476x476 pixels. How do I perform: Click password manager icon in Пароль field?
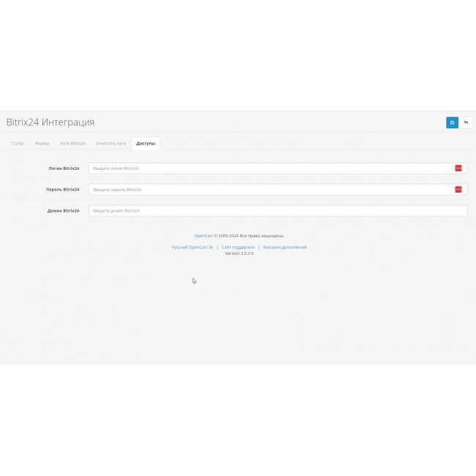(458, 190)
